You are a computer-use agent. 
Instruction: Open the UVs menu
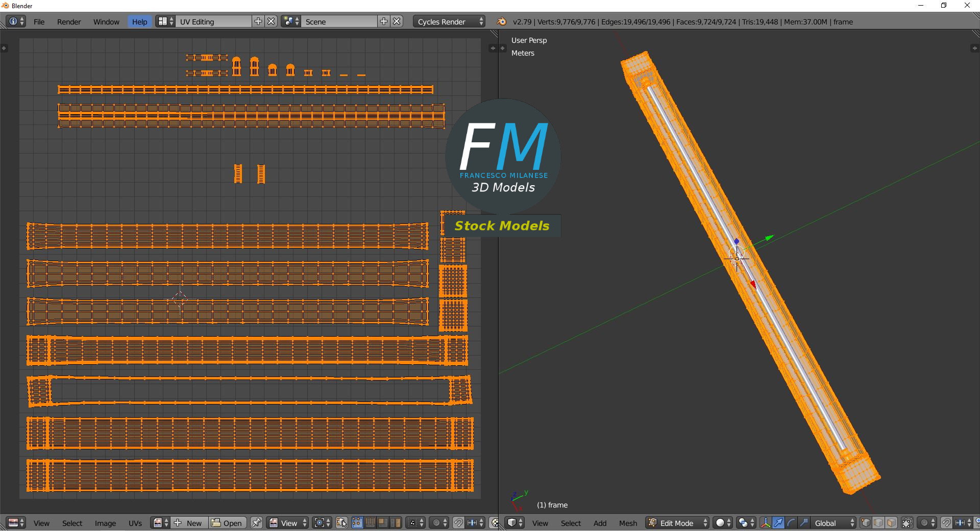point(135,523)
